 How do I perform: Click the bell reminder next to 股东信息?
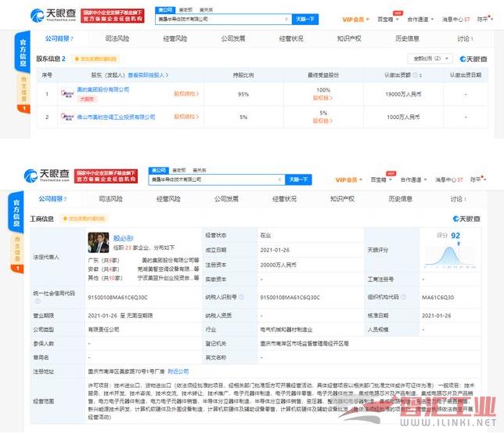(95, 59)
